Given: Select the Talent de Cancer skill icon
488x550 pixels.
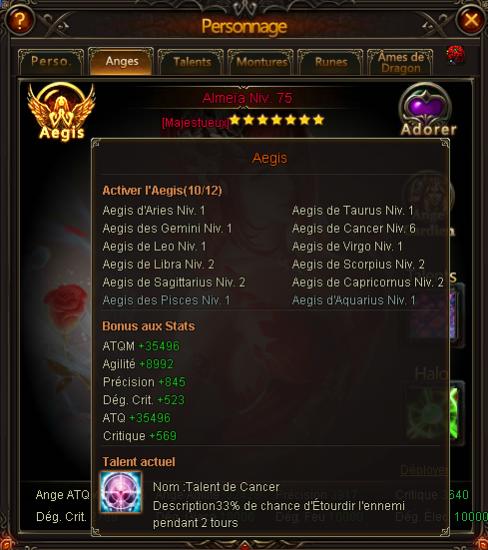Looking at the screenshot, I should pos(121,492).
